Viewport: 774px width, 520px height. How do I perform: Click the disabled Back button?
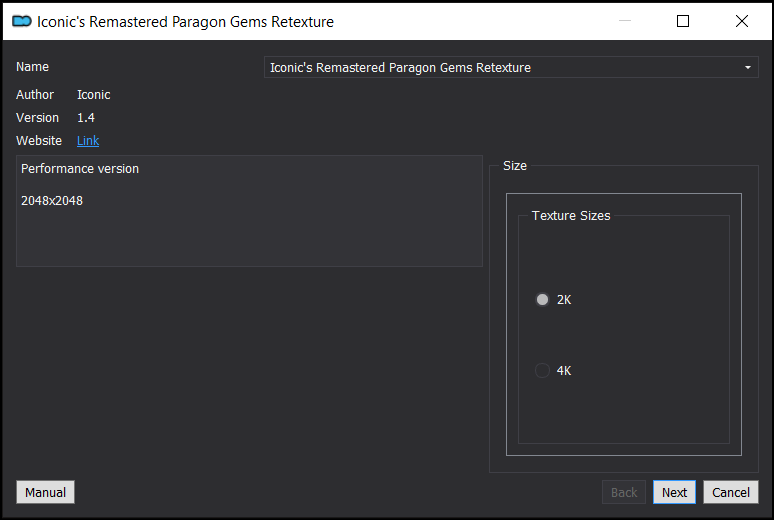[x=624, y=492]
